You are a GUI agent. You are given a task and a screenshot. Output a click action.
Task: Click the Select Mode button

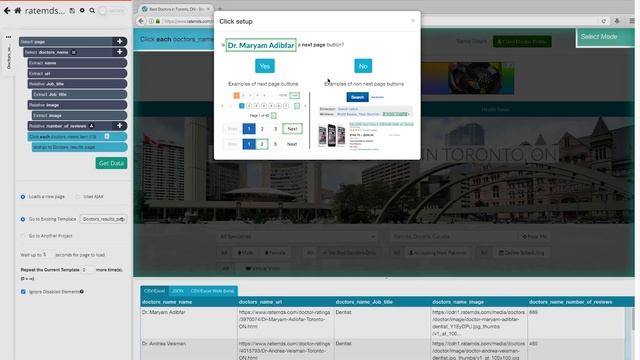click(605, 37)
